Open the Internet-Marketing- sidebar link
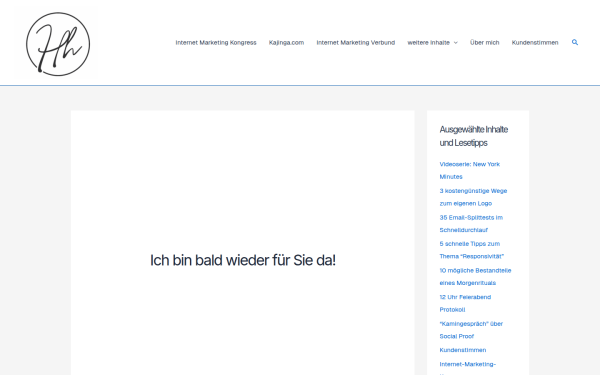Image resolution: width=600 pixels, height=375 pixels. 468,364
